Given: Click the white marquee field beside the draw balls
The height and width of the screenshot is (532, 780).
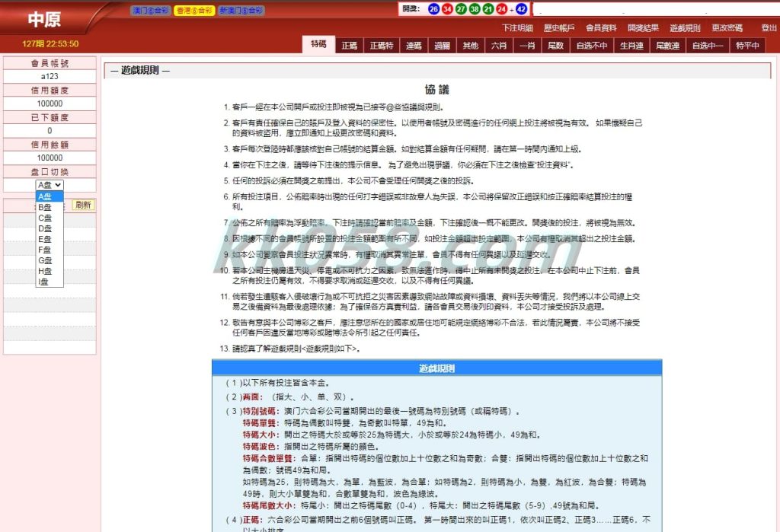Looking at the screenshot, I should 654,9.
